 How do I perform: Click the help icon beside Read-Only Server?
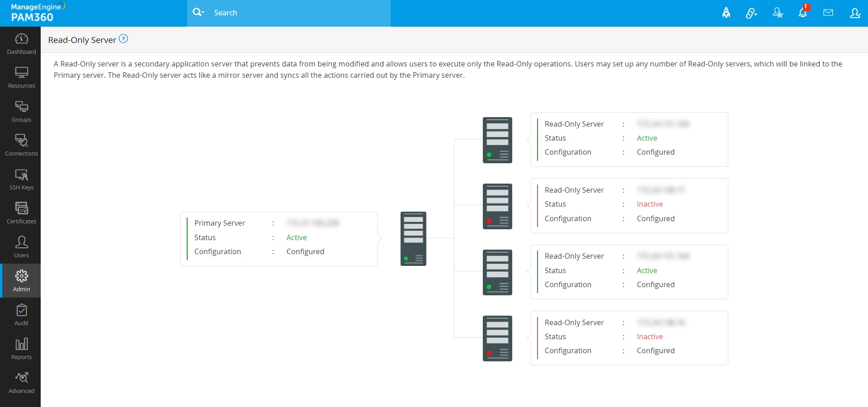pyautogui.click(x=123, y=39)
